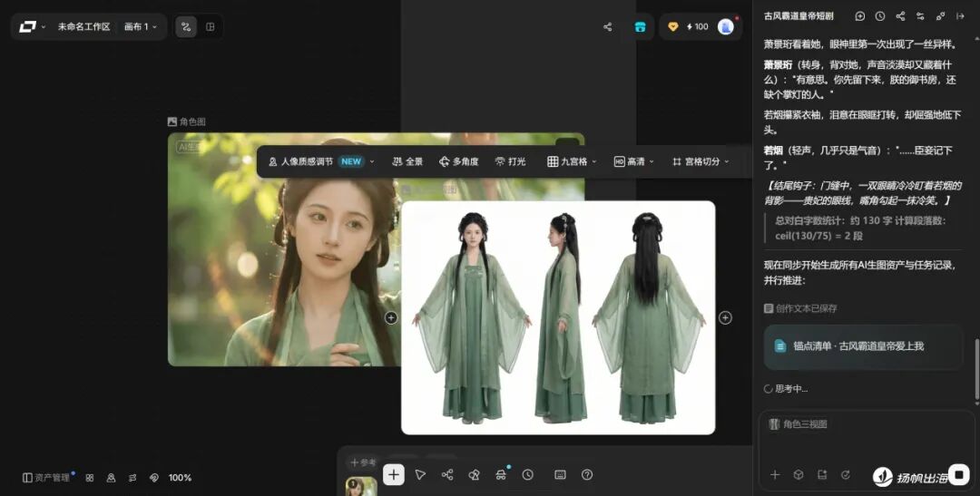Click the chat panel scrollbar

tap(977, 368)
